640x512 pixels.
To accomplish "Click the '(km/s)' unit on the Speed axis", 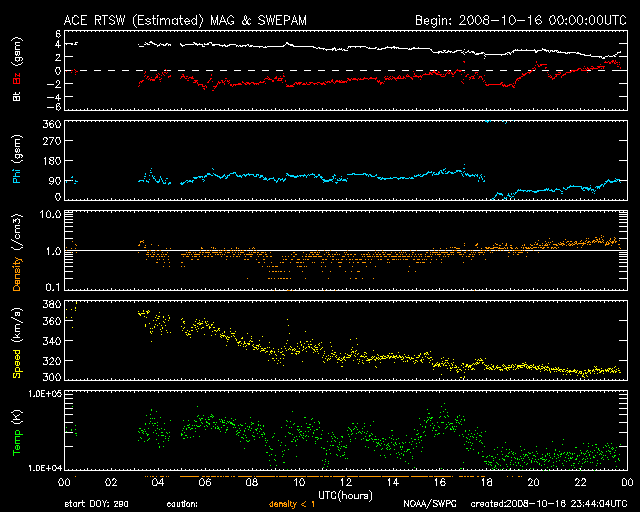I will [17, 325].
